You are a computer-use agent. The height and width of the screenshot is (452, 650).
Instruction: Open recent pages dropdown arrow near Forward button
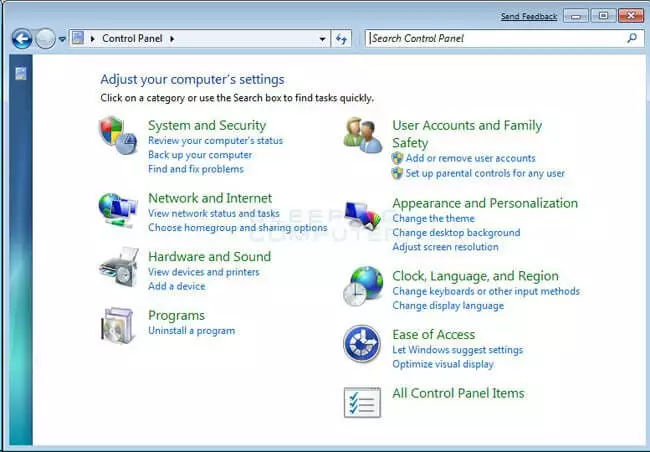pyautogui.click(x=62, y=39)
